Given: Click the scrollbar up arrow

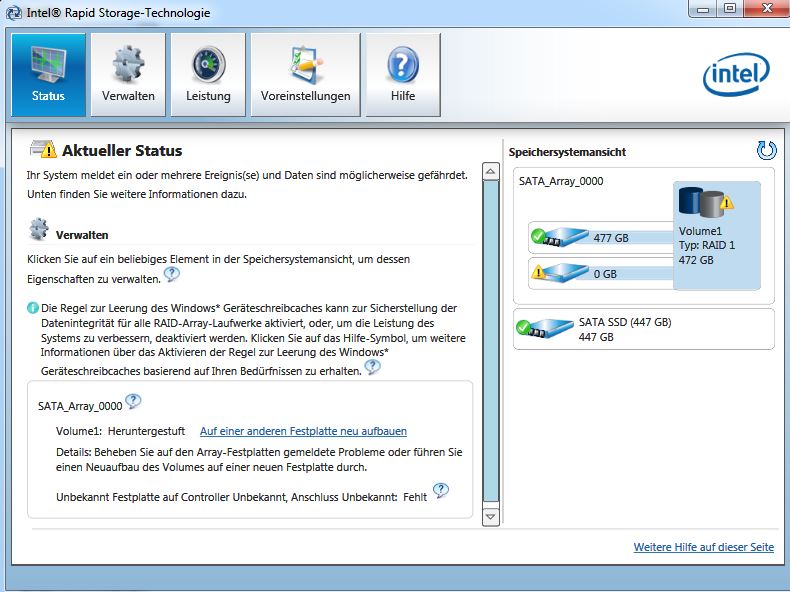Looking at the screenshot, I should pos(491,172).
